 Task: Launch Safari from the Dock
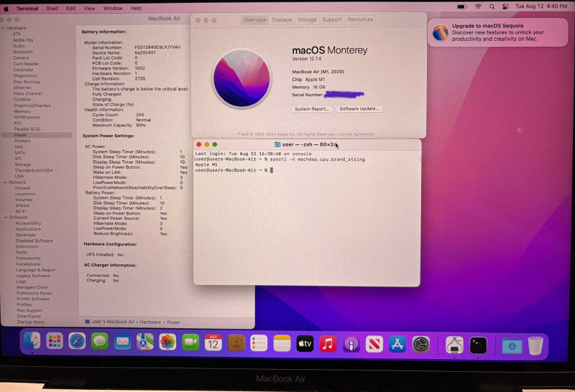pyautogui.click(x=77, y=342)
